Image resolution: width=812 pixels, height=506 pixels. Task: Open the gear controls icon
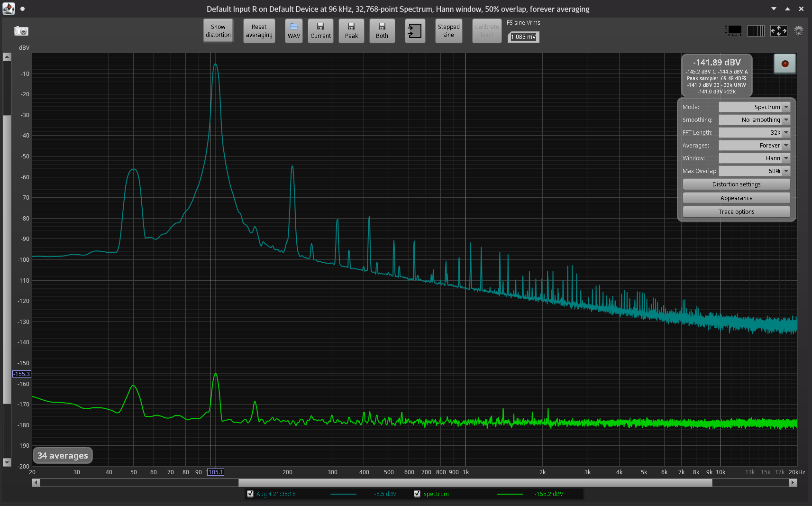[x=799, y=31]
